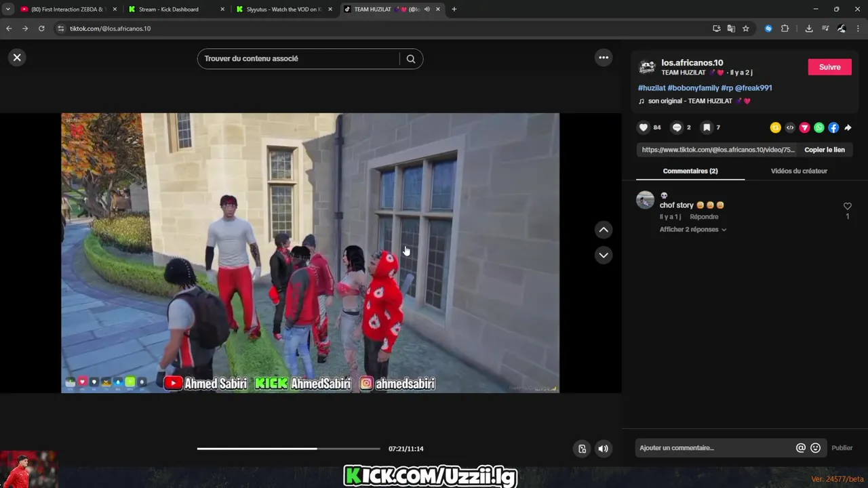Click the tiktok.com address bar URL

coord(110,28)
